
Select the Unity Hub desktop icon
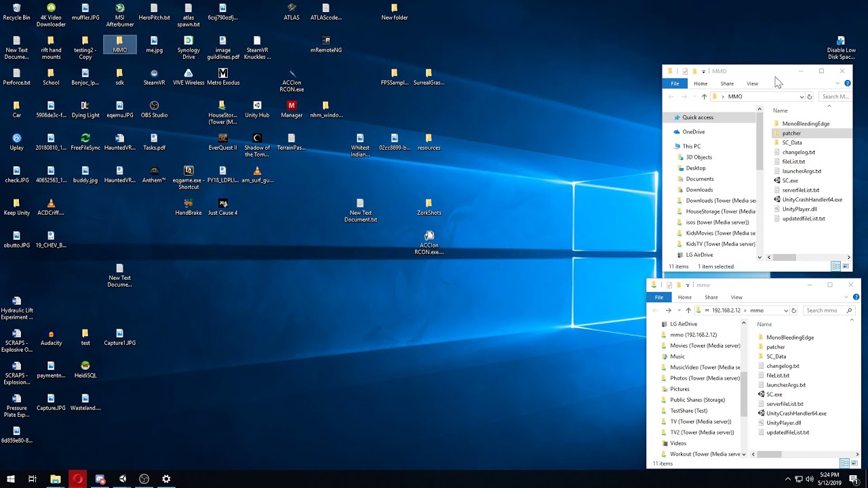coord(257,109)
